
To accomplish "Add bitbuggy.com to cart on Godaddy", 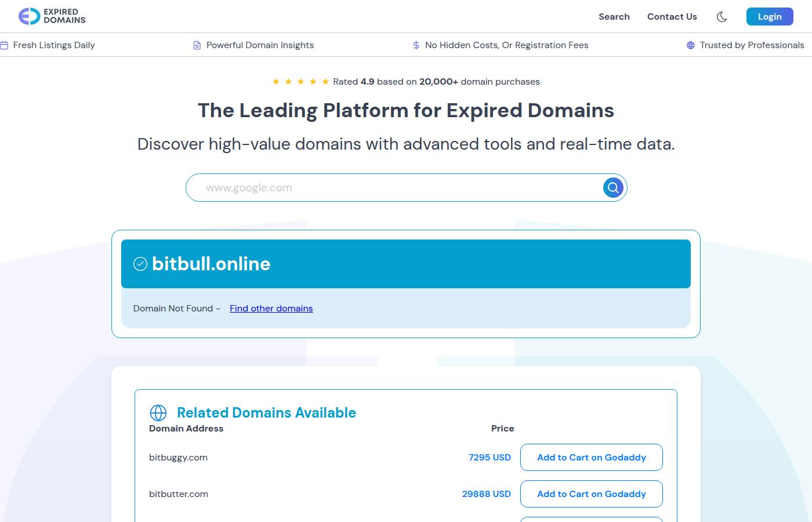I will [x=592, y=458].
